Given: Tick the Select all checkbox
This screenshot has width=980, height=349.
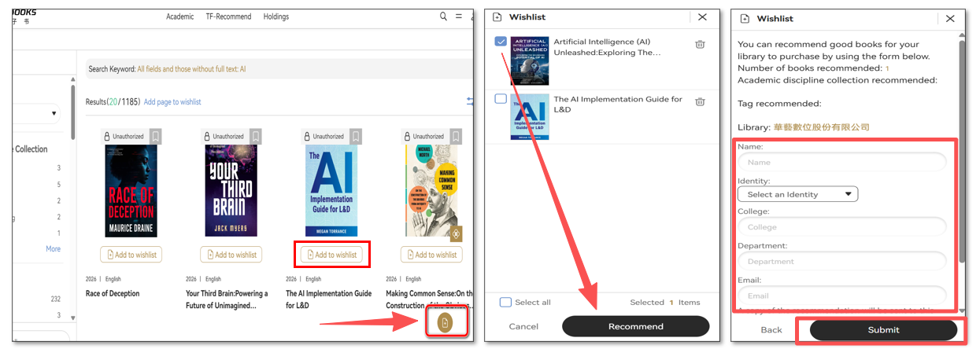Looking at the screenshot, I should [x=505, y=302].
